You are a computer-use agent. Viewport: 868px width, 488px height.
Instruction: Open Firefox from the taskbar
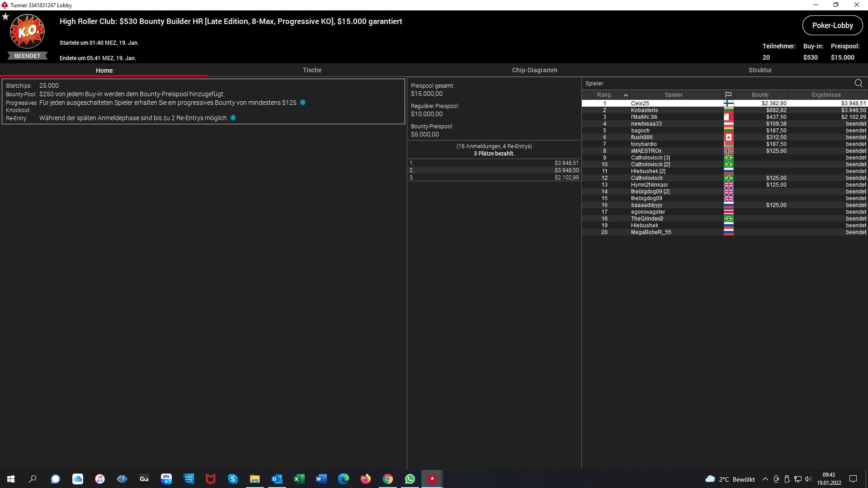coord(365,479)
